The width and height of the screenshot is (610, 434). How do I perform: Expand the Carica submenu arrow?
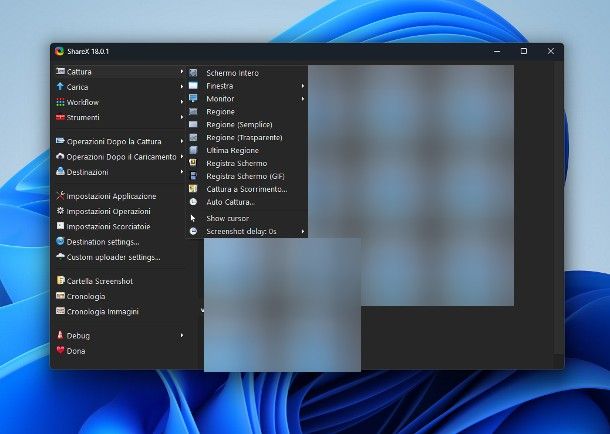click(182, 86)
